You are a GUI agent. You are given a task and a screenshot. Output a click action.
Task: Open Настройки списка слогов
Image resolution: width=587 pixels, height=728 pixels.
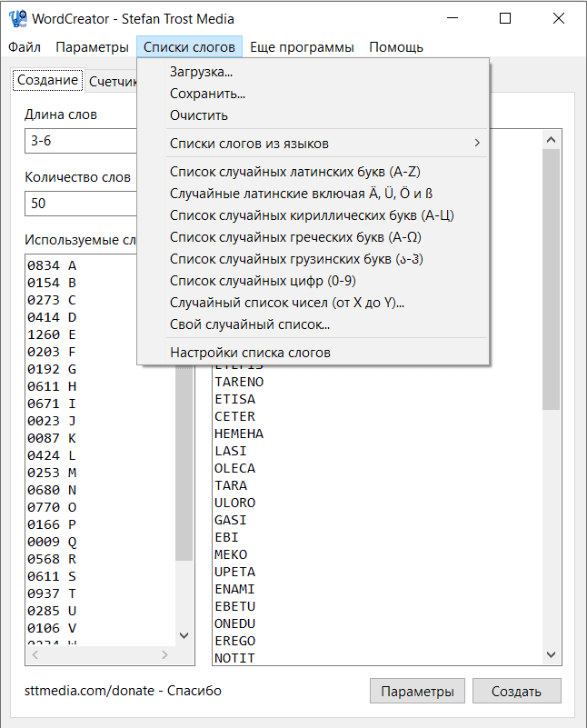313,353
